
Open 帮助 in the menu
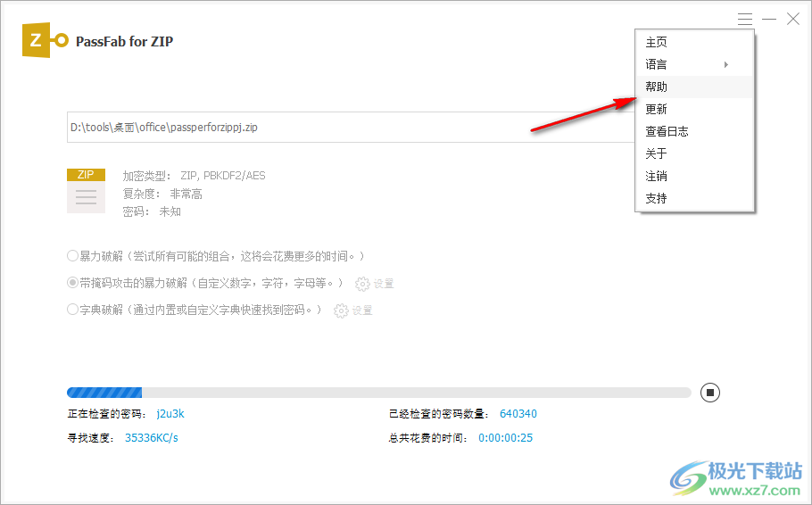pos(694,87)
